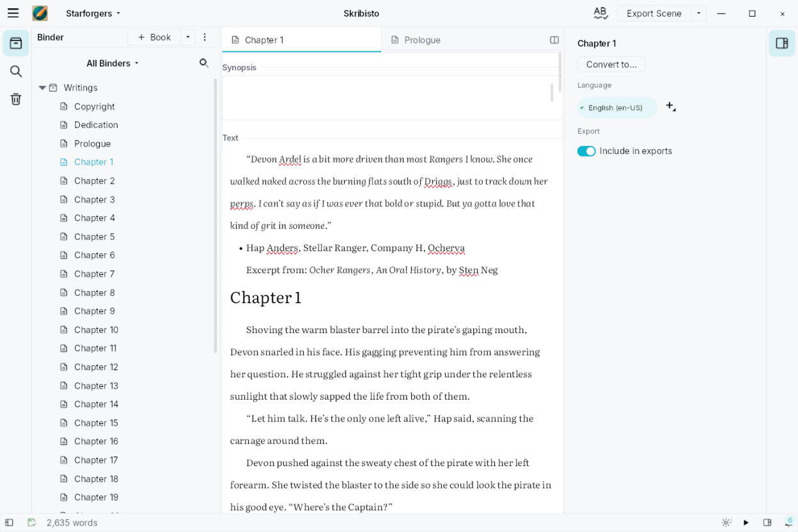Click the misspelled word Driggs

coord(438,181)
